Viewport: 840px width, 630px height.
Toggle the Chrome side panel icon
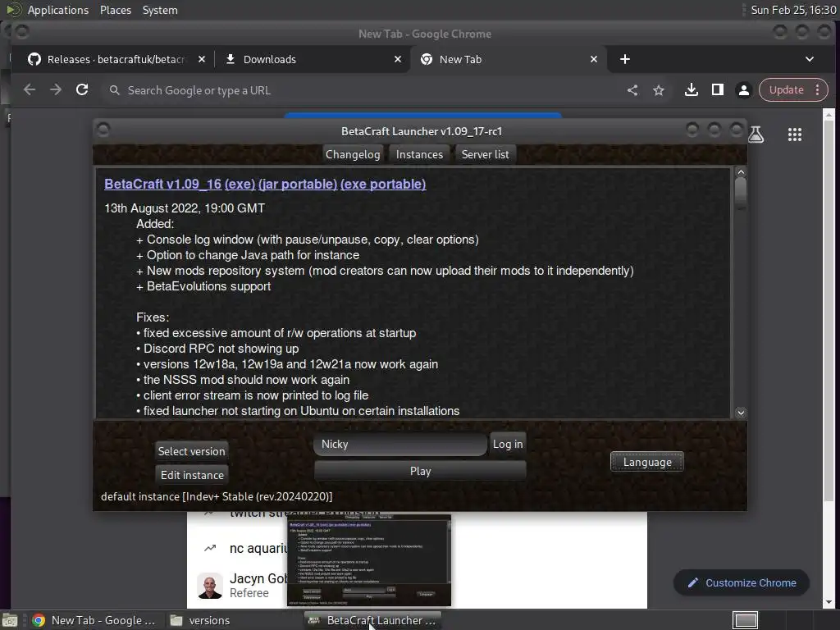coord(717,90)
